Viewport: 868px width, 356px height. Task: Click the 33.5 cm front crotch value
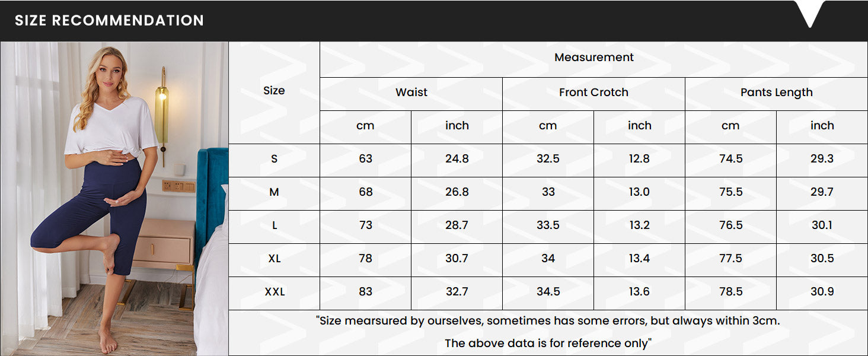tap(548, 225)
